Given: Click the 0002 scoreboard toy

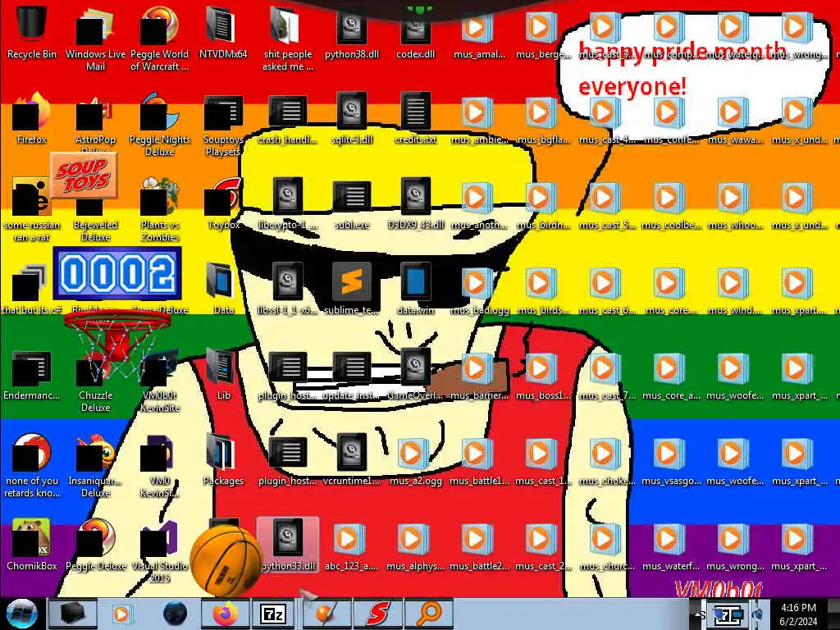Looking at the screenshot, I should coord(117,273).
